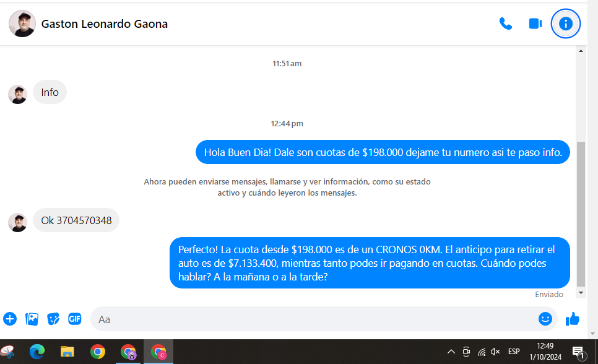Attach a photo or file to the message
This screenshot has height=364, width=598.
[x=32, y=319]
